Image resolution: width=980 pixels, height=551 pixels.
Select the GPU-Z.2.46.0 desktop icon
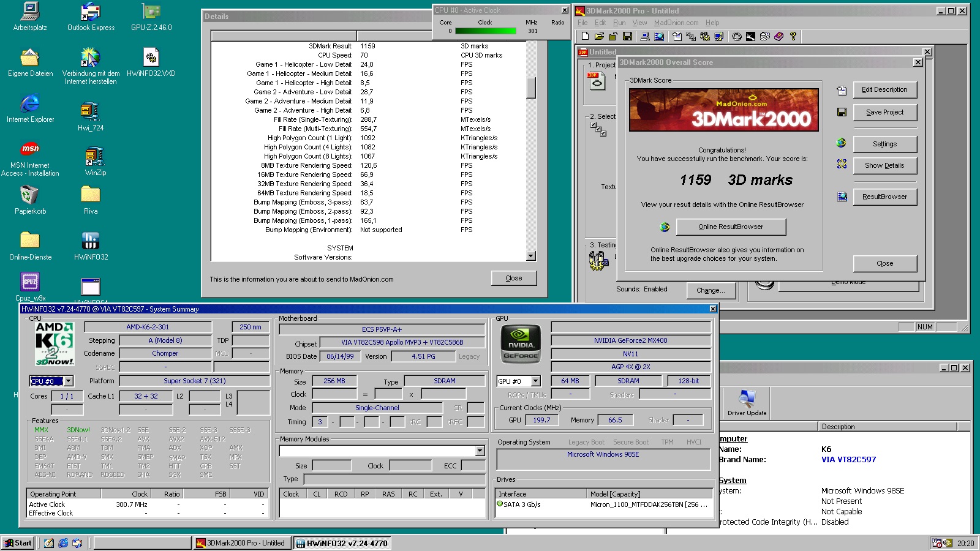tap(151, 17)
